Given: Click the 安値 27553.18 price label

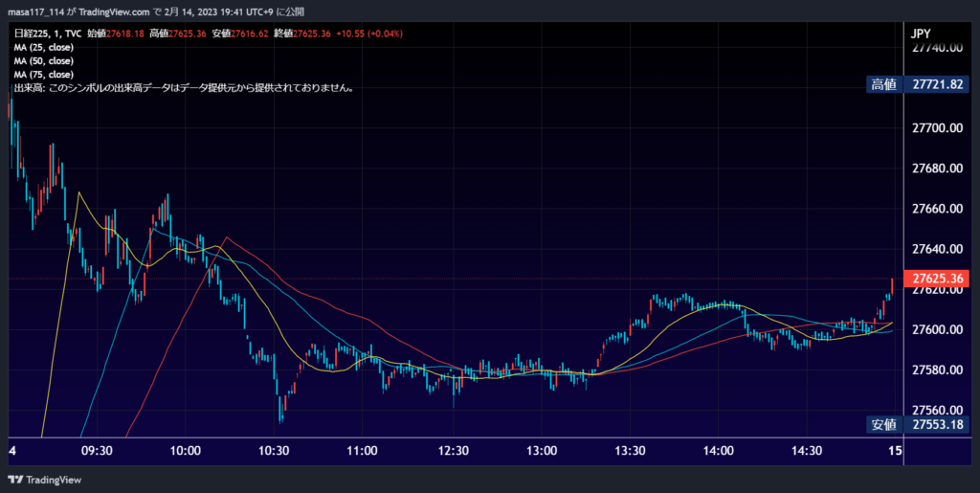Looking at the screenshot, I should pyautogui.click(x=918, y=425).
